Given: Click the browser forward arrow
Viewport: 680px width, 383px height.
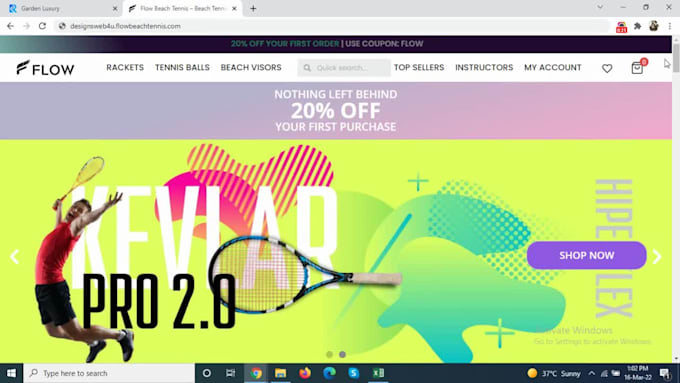Looking at the screenshot, I should [x=26, y=26].
